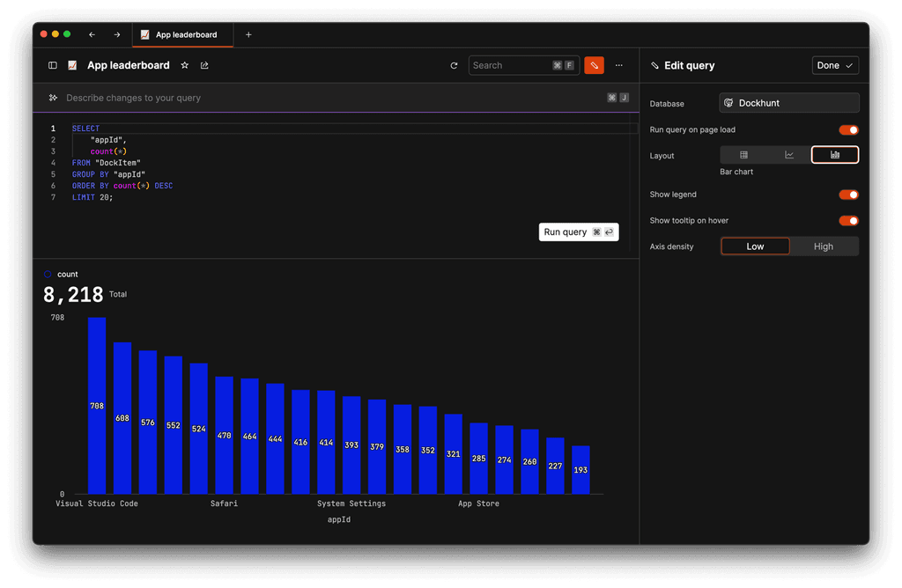
Task: Open the share icon next to the star
Action: (x=204, y=65)
